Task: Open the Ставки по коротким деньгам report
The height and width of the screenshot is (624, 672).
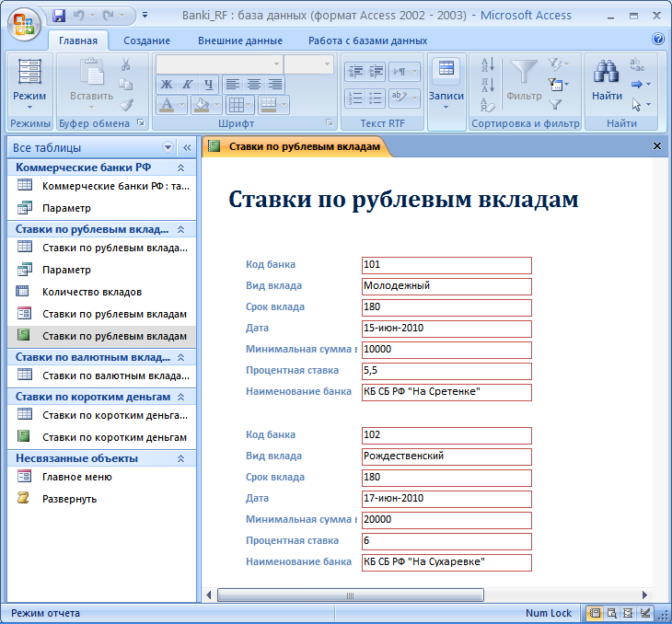Action: [101, 437]
